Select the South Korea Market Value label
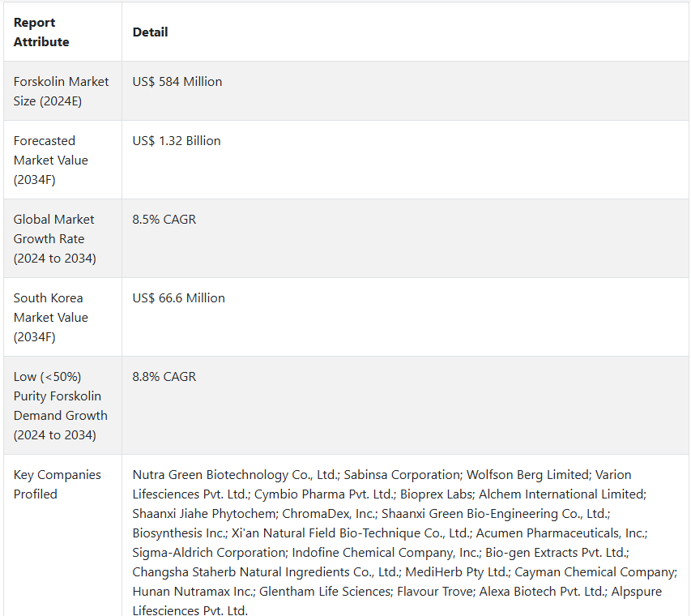The height and width of the screenshot is (616, 691). click(51, 317)
